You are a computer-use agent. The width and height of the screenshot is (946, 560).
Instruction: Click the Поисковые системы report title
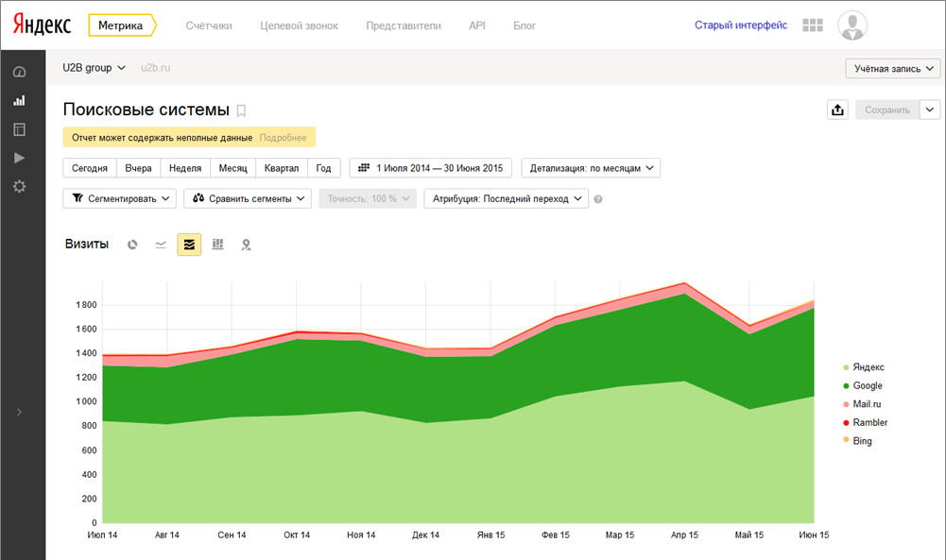[146, 110]
